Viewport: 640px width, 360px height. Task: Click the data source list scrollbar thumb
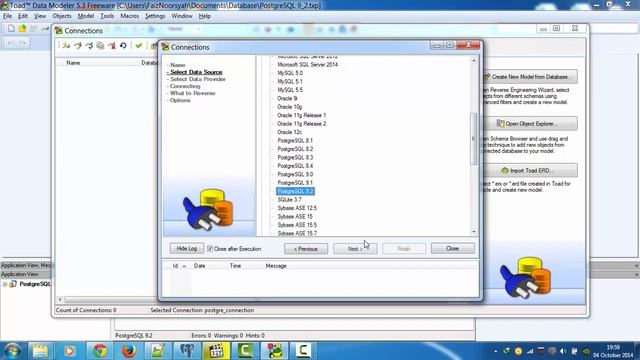[x=473, y=139]
